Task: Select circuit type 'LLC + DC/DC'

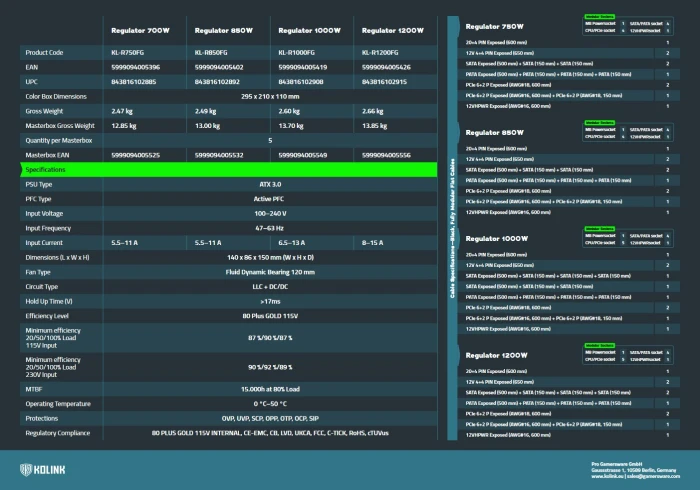Action: click(270, 287)
